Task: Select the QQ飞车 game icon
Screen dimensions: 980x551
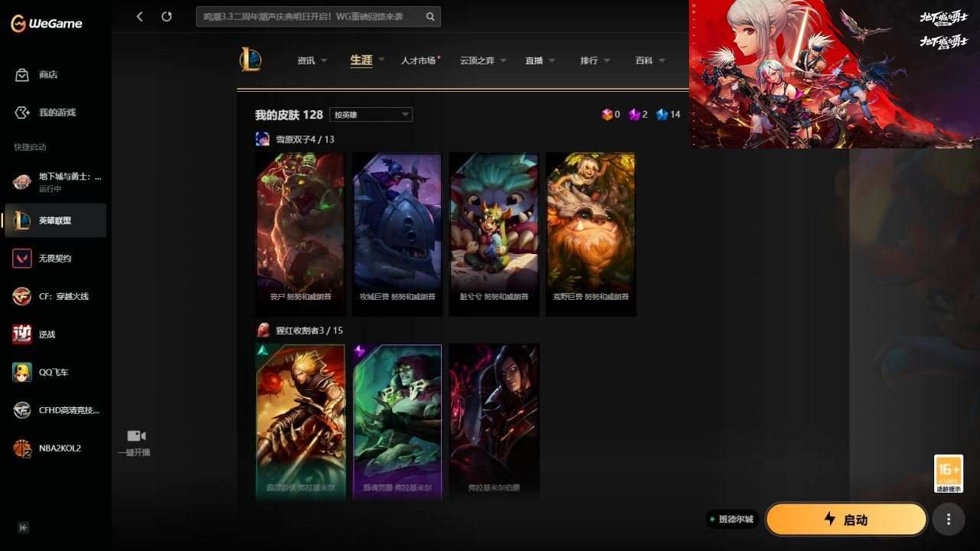Action: (21, 372)
